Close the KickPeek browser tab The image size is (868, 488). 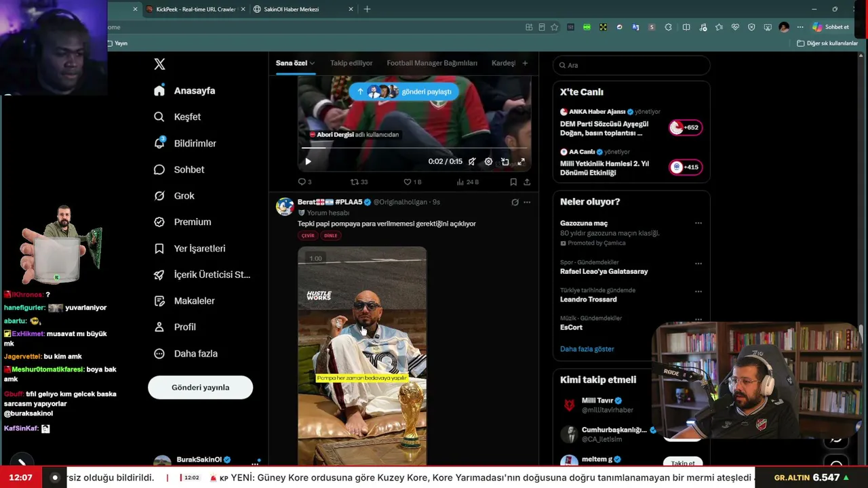coord(243,9)
